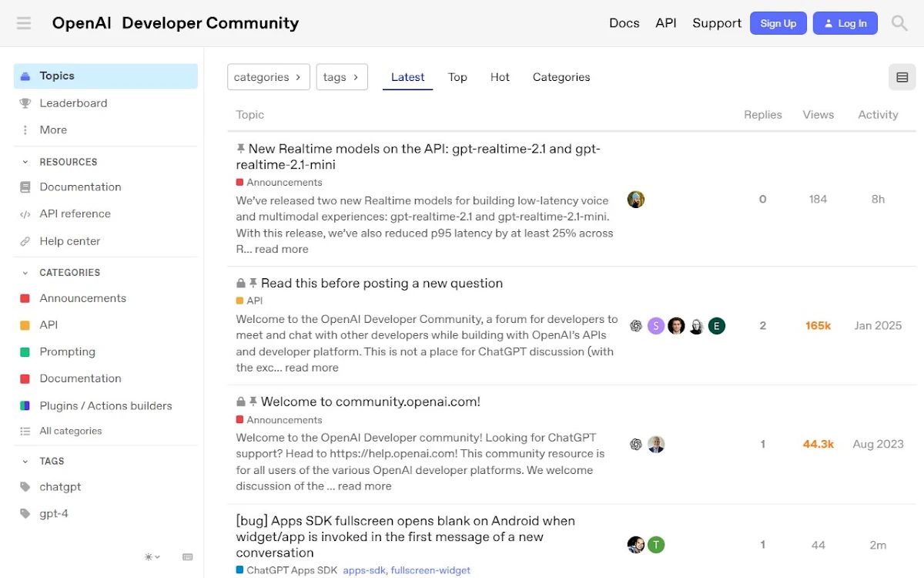Viewport: 924px width, 578px height.
Task: Toggle the hamburger sidebar menu
Action: [24, 23]
